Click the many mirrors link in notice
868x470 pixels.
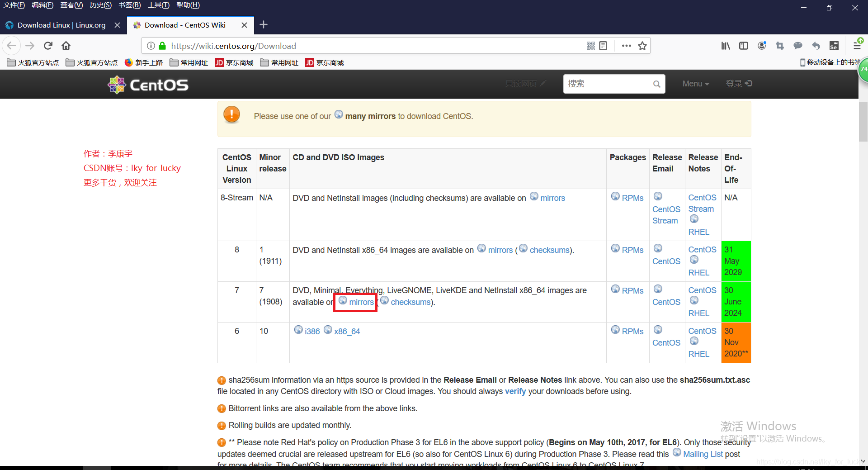[370, 116]
